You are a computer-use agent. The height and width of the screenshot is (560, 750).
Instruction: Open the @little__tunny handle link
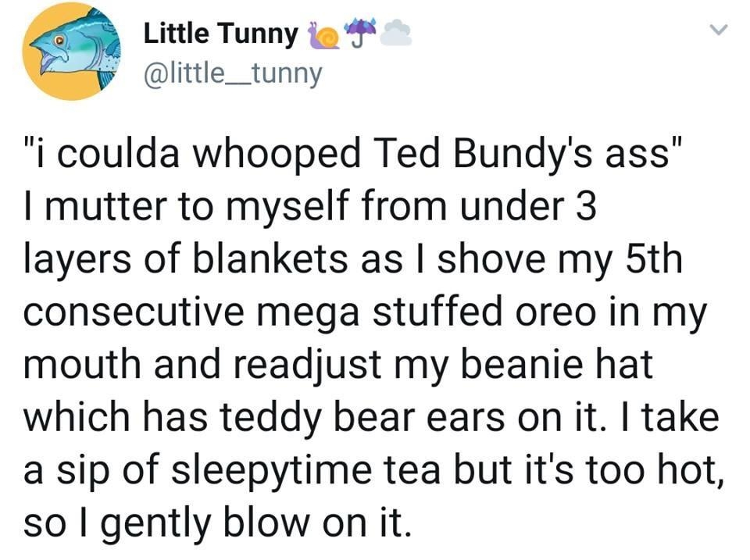[230, 73]
